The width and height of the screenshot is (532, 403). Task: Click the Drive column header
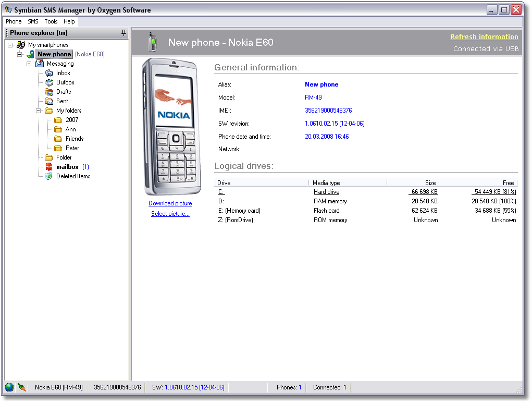pyautogui.click(x=261, y=182)
